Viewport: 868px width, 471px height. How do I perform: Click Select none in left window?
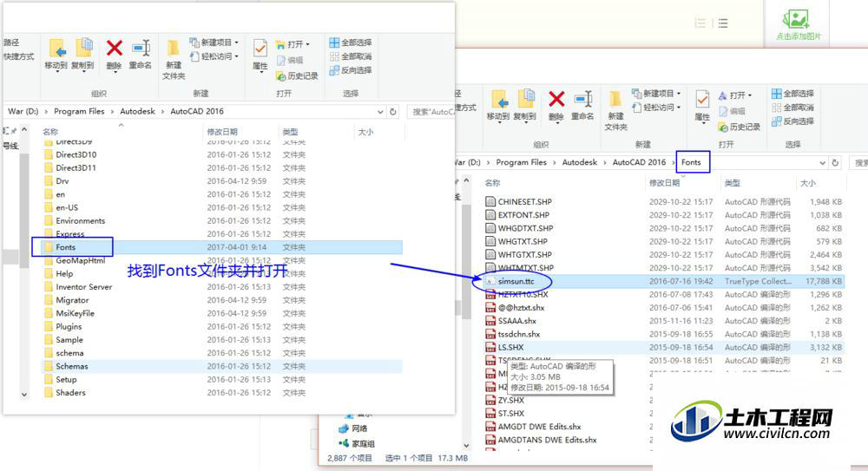pos(351,56)
